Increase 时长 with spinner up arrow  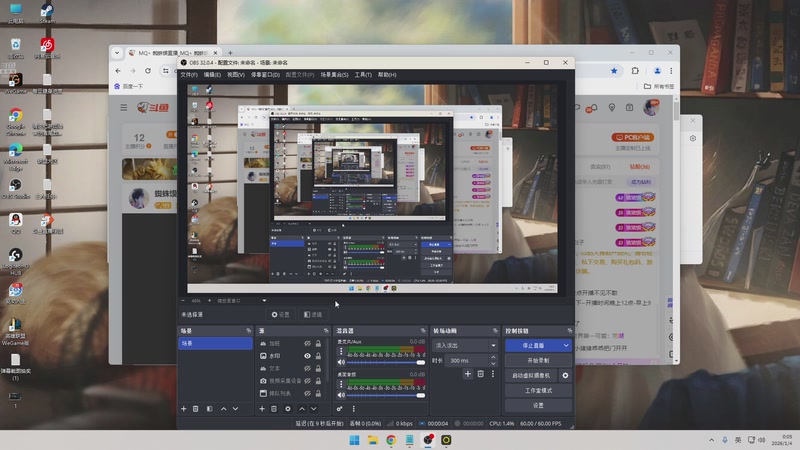coord(493,358)
